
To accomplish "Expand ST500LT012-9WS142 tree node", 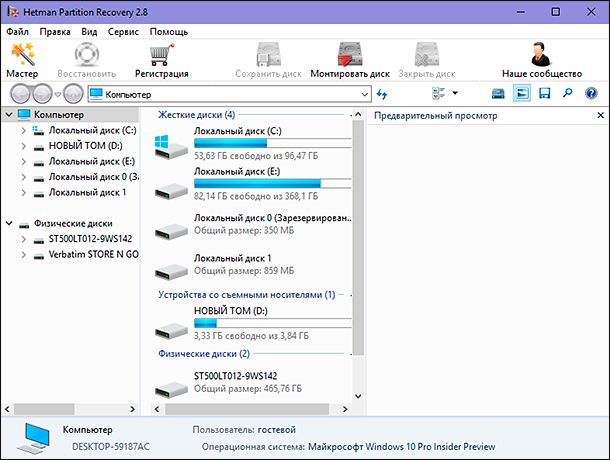I will 24,239.
